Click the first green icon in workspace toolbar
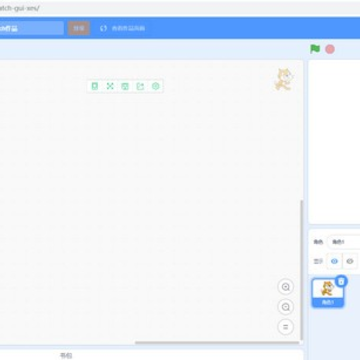The image size is (360, 360). point(95,86)
